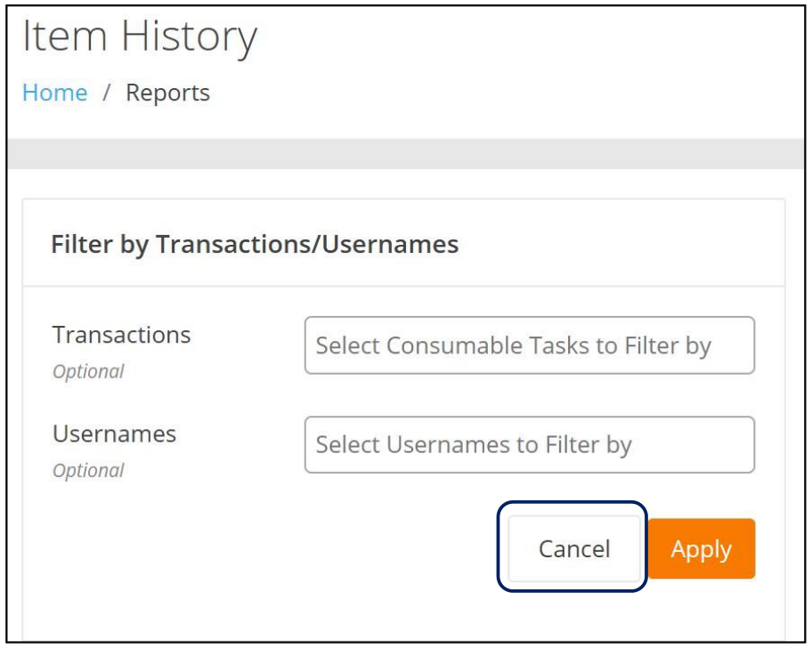
Task: Select the Usernames field label
Action: pyautogui.click(x=115, y=434)
